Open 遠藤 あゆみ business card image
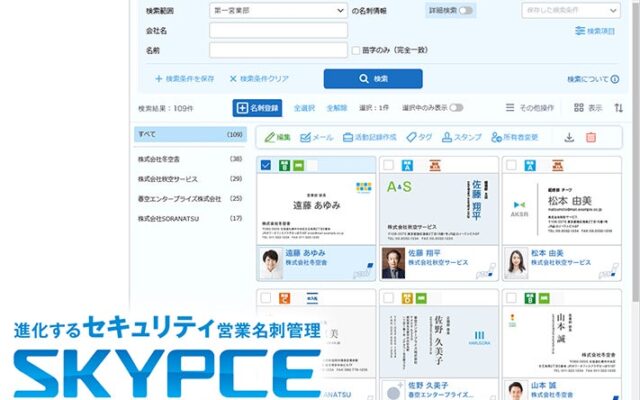The height and width of the screenshot is (400, 640). 316,209
